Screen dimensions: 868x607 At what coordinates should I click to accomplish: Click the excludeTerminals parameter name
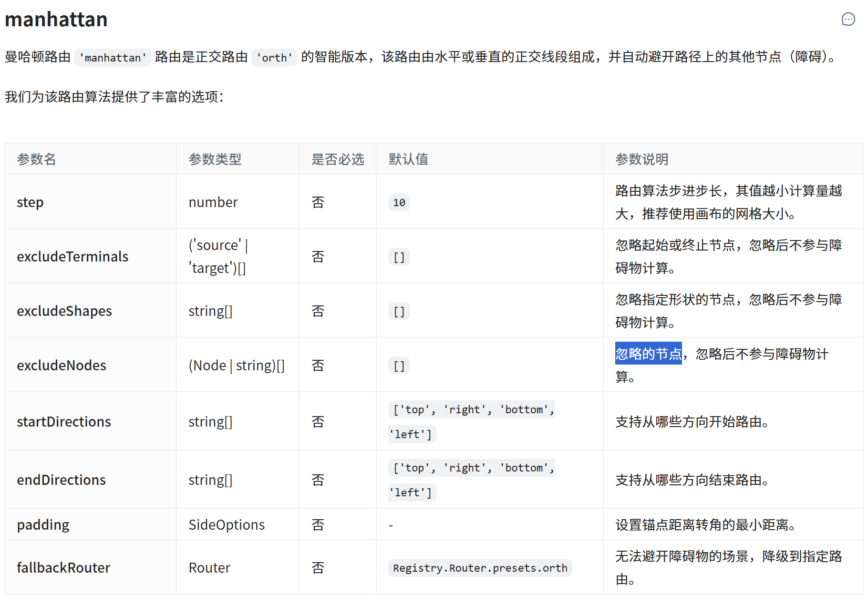(72, 257)
